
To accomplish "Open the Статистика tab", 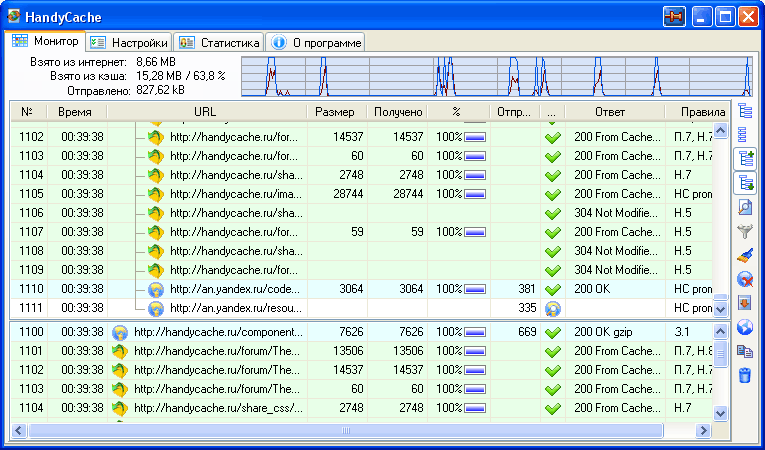I will click(219, 42).
